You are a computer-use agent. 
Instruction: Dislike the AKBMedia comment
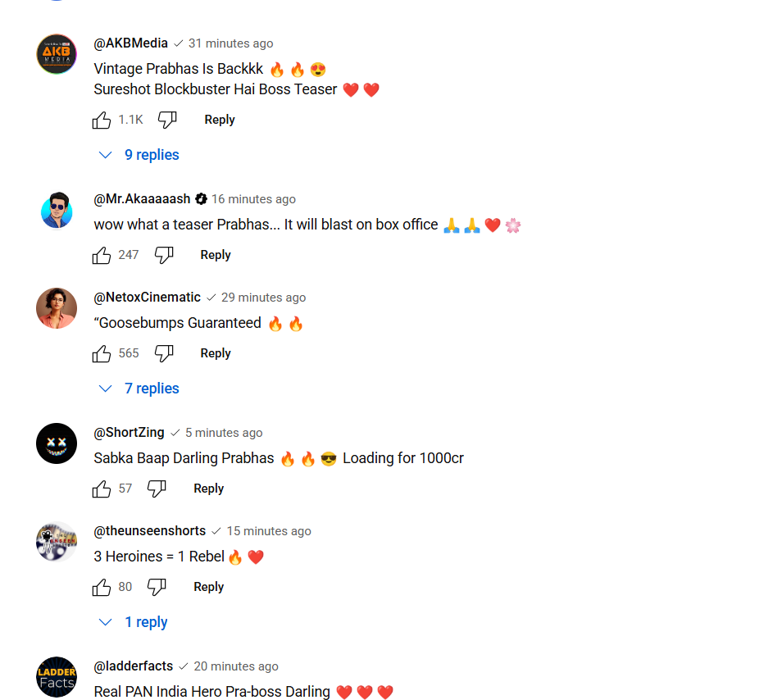[x=167, y=120]
